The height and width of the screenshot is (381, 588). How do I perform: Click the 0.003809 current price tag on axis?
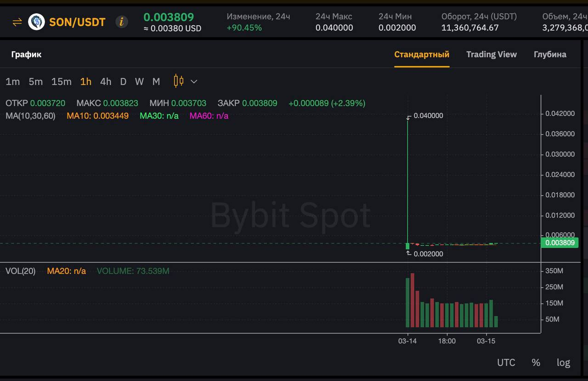pyautogui.click(x=560, y=243)
